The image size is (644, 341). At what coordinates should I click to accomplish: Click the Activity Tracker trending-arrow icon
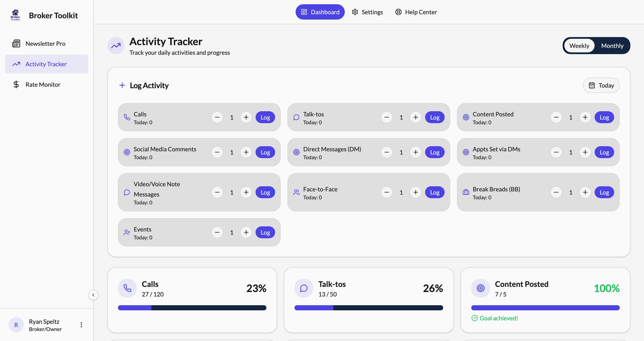[16, 64]
